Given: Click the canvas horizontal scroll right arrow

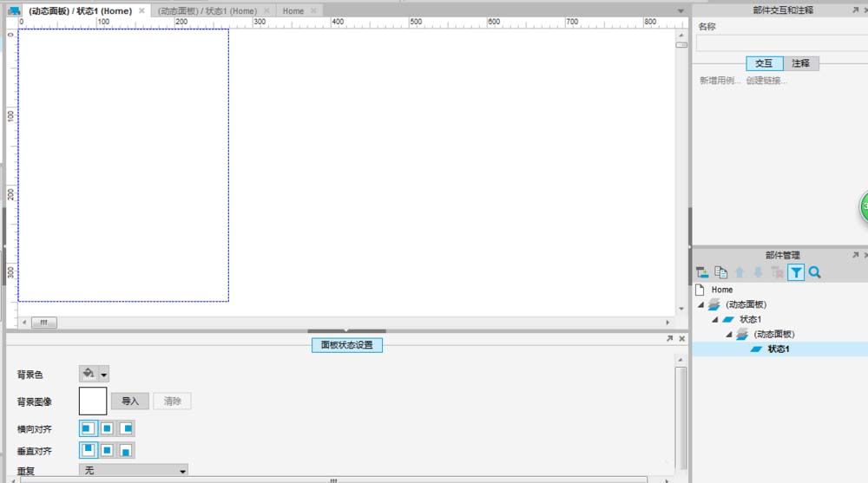Looking at the screenshot, I should [667, 322].
